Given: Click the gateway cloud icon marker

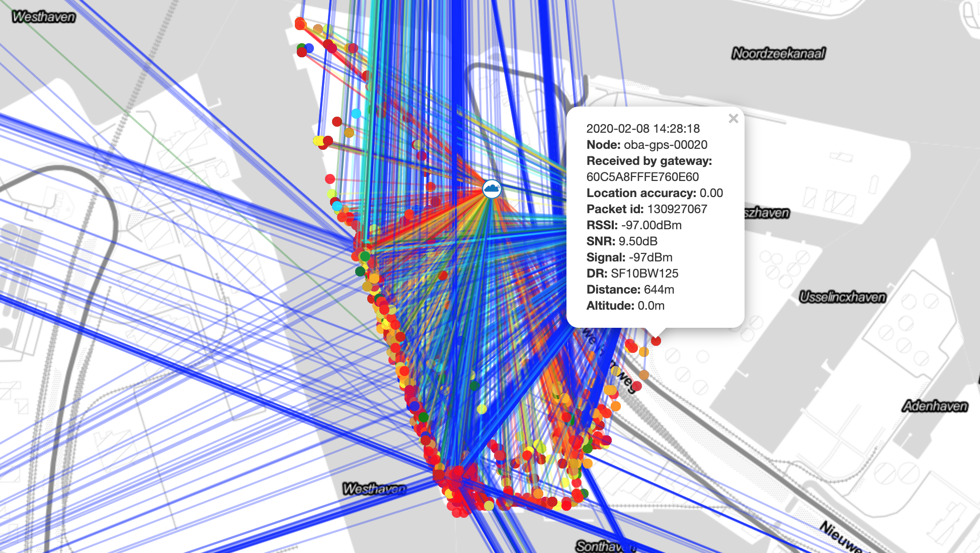Looking at the screenshot, I should (492, 189).
